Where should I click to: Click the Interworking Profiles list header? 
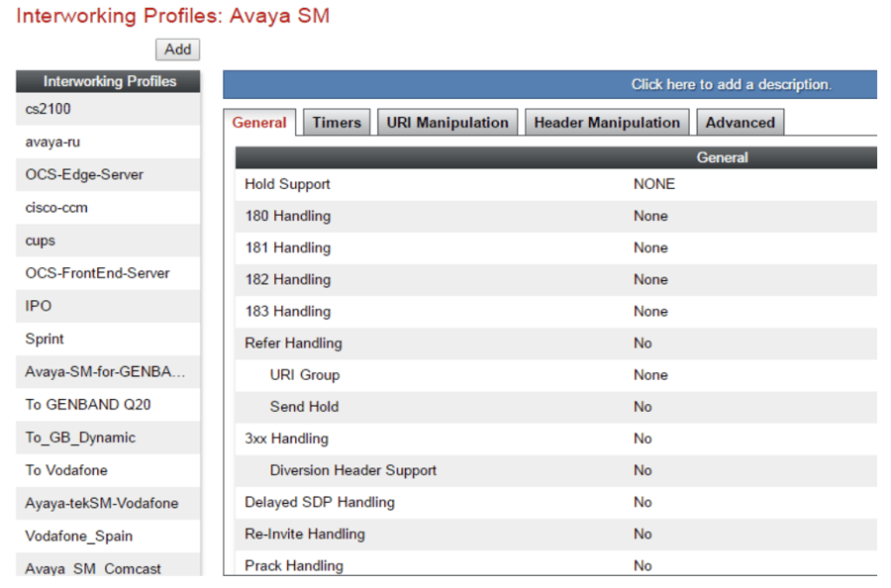click(108, 81)
